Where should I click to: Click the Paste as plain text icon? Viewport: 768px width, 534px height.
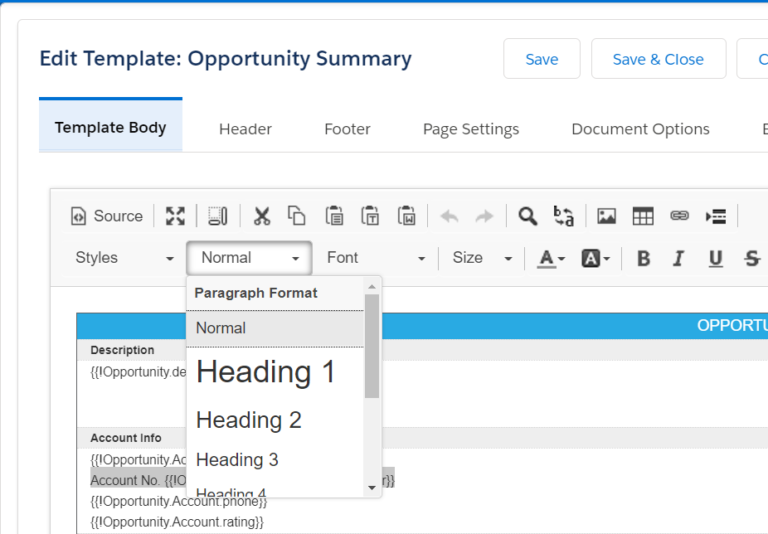tap(370, 216)
